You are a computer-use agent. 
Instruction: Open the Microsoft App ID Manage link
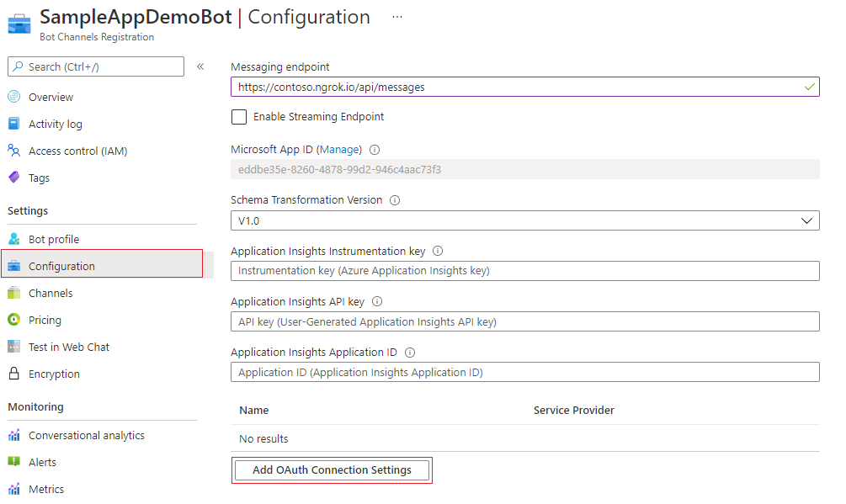(340, 149)
